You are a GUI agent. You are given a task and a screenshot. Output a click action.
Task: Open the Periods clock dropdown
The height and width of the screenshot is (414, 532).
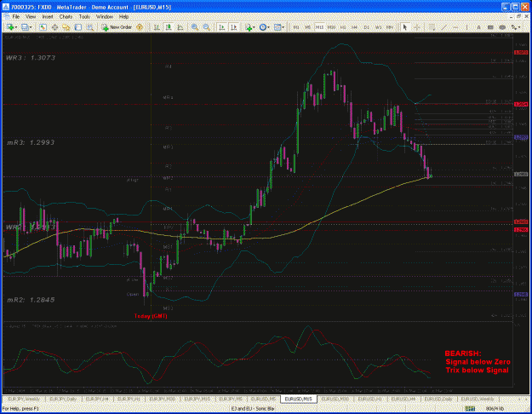click(x=264, y=27)
